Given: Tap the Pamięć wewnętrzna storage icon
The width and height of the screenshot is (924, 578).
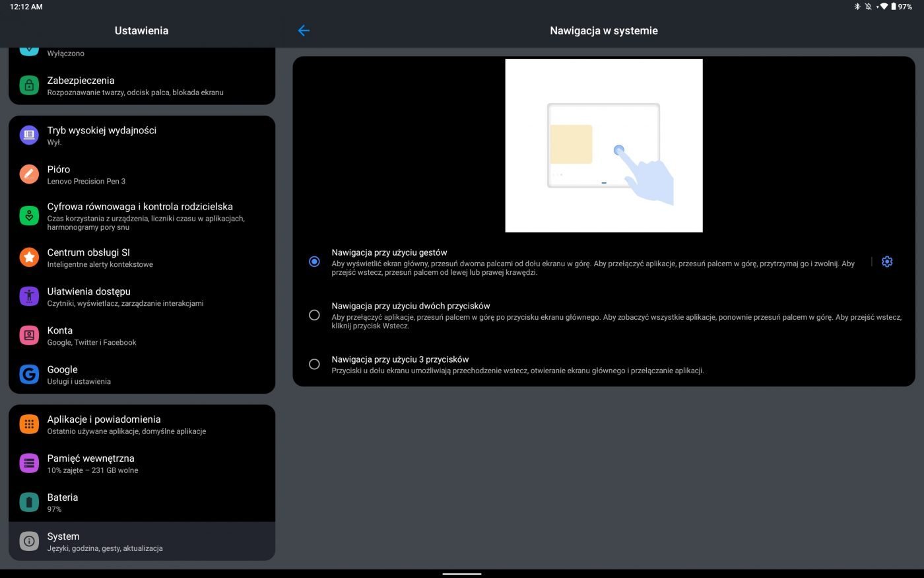Looking at the screenshot, I should [x=29, y=464].
